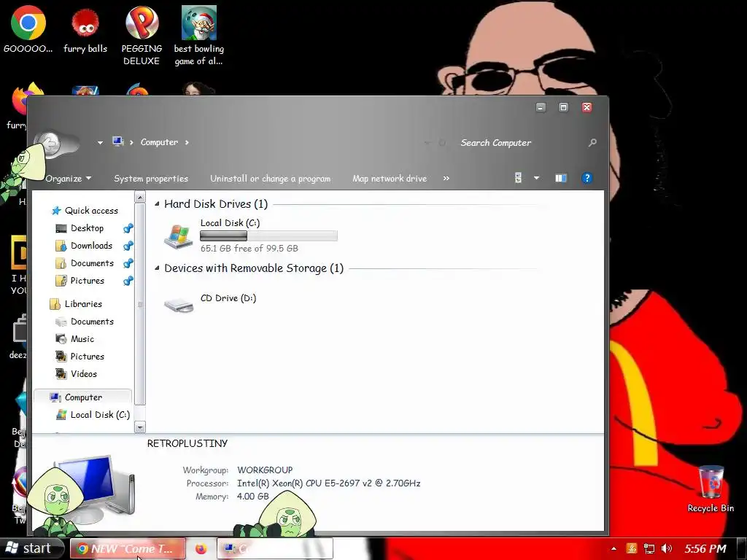Show more toolbar commands chevron
Screen dimensions: 747x560
tap(446, 178)
